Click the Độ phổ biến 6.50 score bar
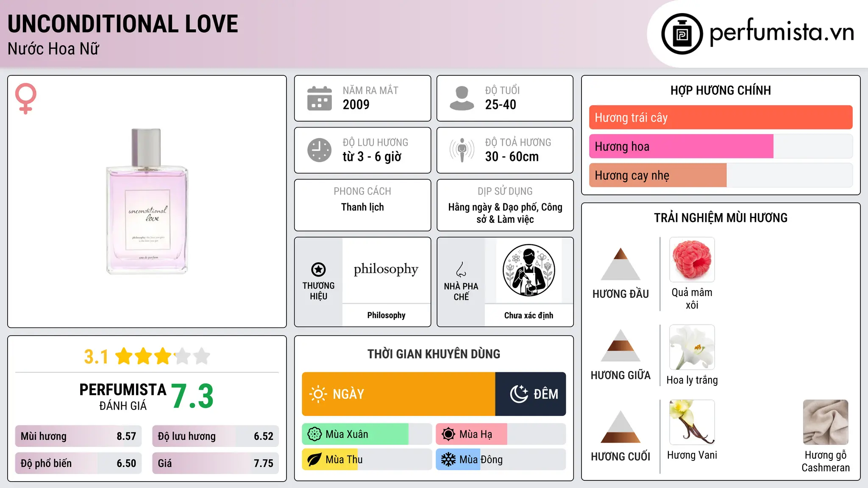Image resolution: width=868 pixels, height=488 pixels. pos(78,463)
